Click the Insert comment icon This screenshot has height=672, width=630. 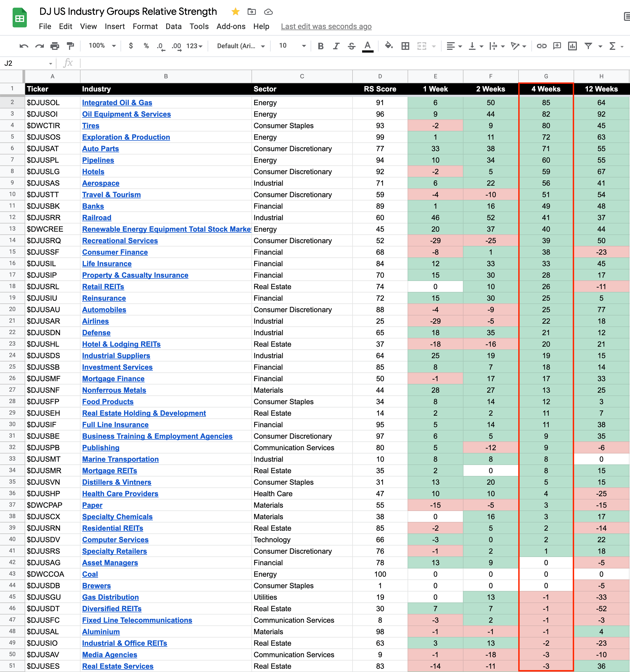[557, 46]
